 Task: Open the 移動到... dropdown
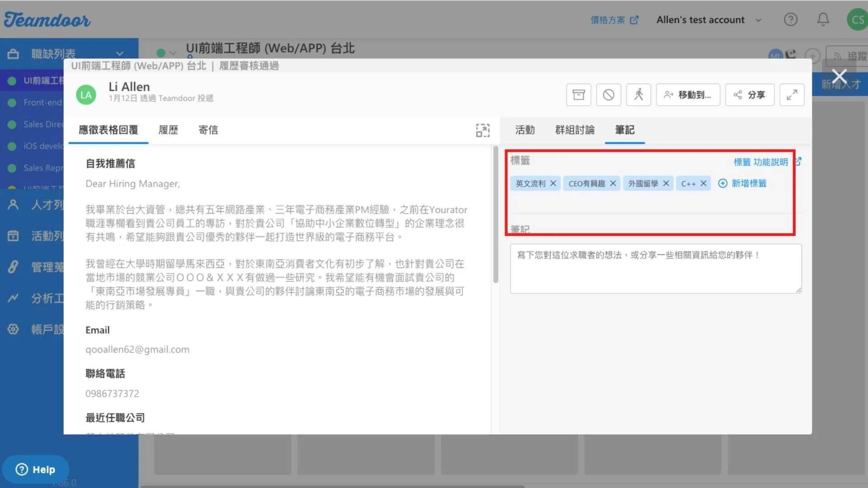(688, 95)
